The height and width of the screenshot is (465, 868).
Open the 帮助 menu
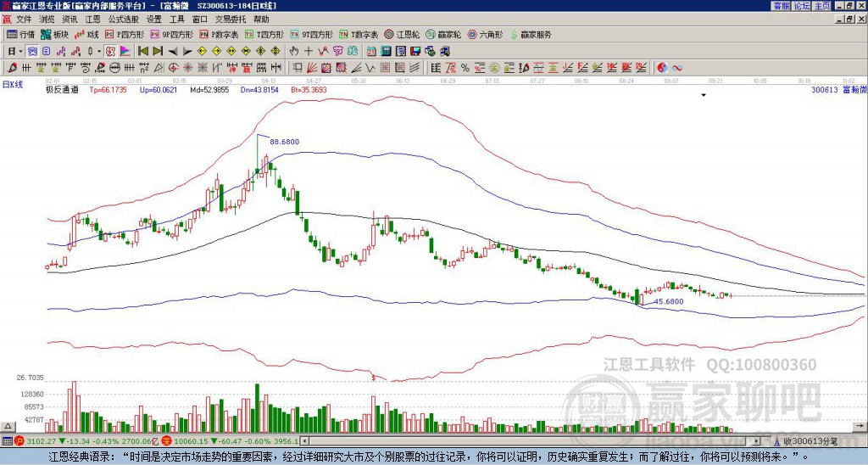tap(261, 20)
